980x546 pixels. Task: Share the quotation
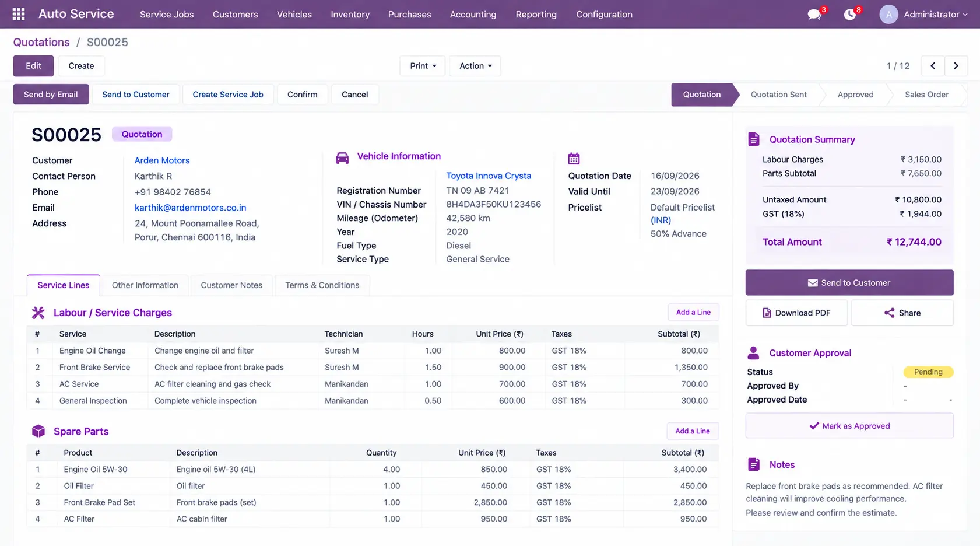click(902, 313)
